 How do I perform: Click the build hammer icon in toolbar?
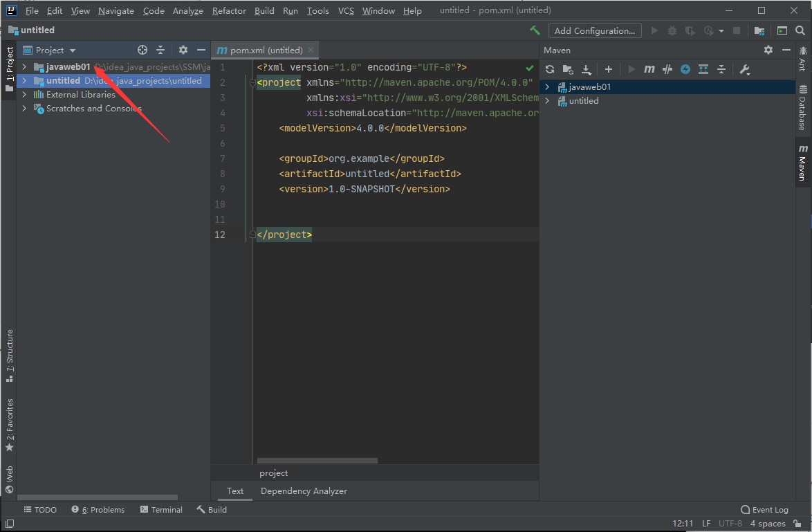[535, 30]
